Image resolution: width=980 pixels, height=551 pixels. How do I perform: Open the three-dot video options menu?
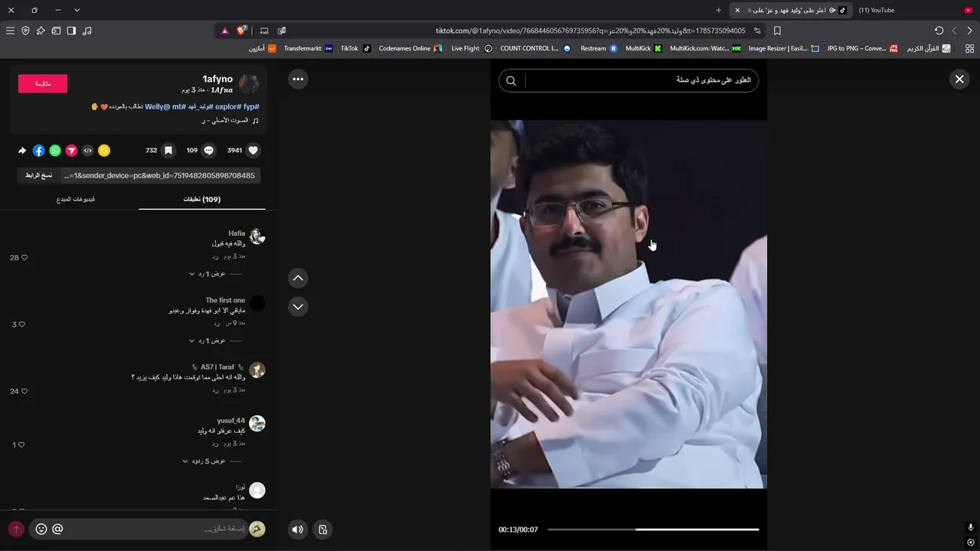298,79
